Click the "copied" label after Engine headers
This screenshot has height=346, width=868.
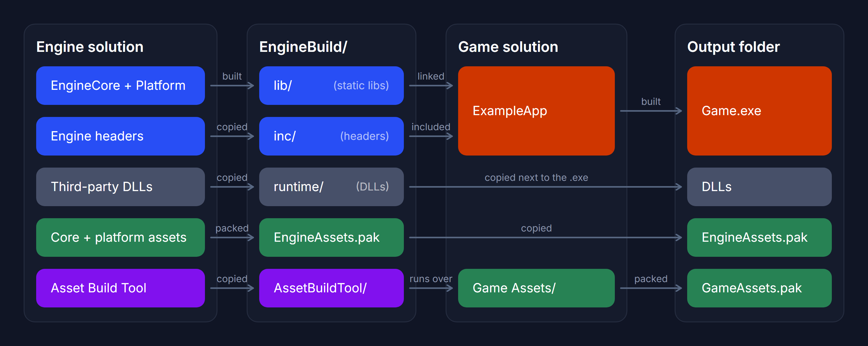[x=232, y=127]
